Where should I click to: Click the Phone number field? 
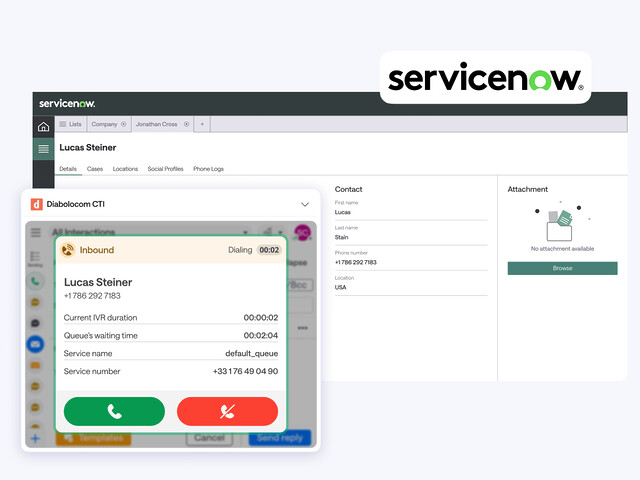pos(410,262)
